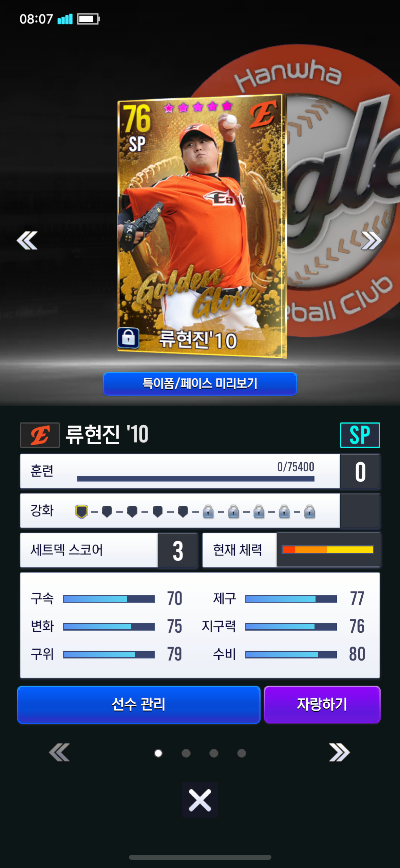Tap the 훈련 training progress bar
The width and height of the screenshot is (400, 868).
(195, 478)
